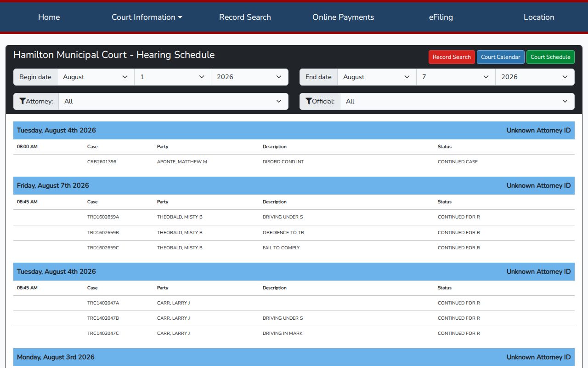588x368 pixels.
Task: Open the Begin date month dropdown
Action: (96, 77)
